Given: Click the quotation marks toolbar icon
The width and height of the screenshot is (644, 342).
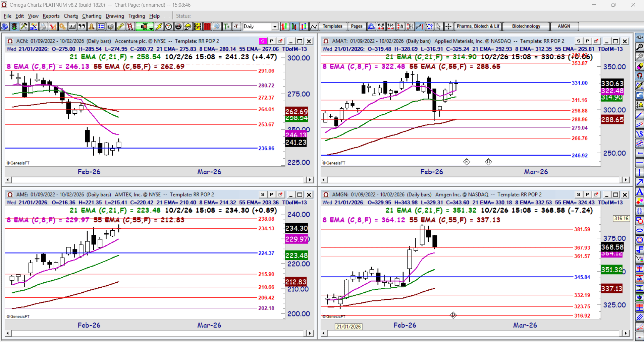Looking at the screenshot, I should [82, 26].
